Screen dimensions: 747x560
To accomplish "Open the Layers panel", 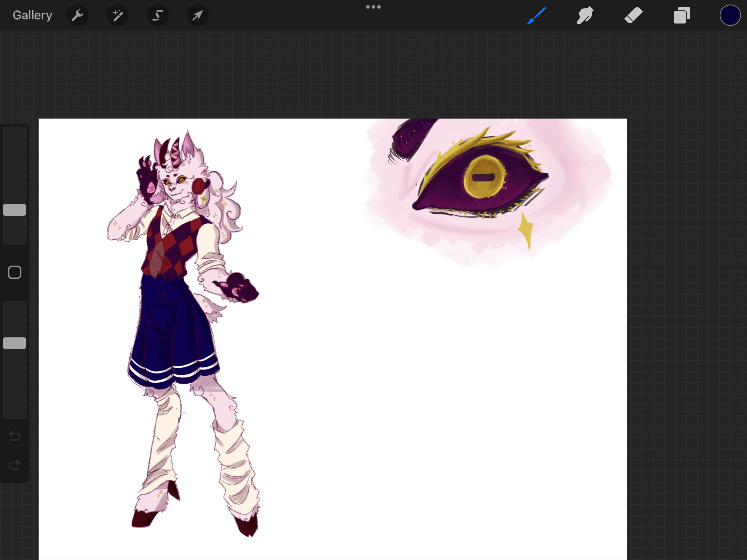I will (x=682, y=15).
